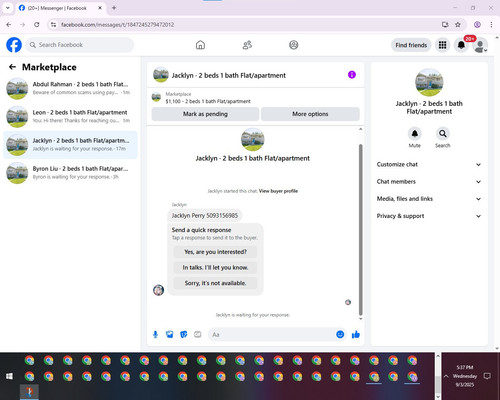Click the message "Jacklyn Perry 5093156985"

[x=205, y=216]
